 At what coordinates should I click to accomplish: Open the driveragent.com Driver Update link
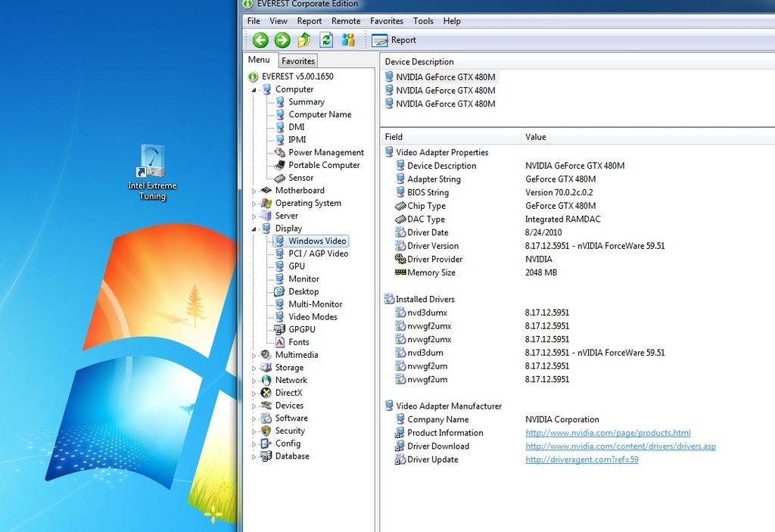tap(582, 459)
